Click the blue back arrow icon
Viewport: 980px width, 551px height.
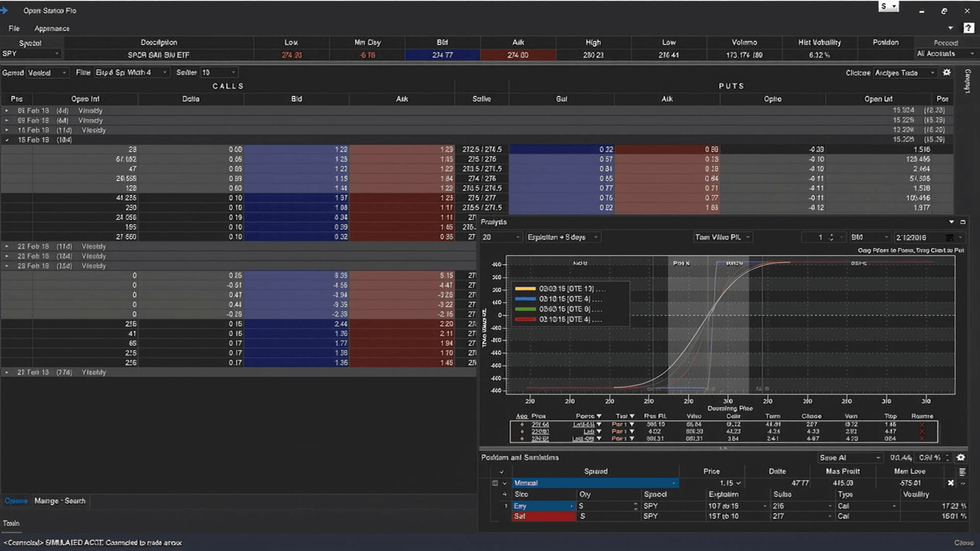pos(5,10)
